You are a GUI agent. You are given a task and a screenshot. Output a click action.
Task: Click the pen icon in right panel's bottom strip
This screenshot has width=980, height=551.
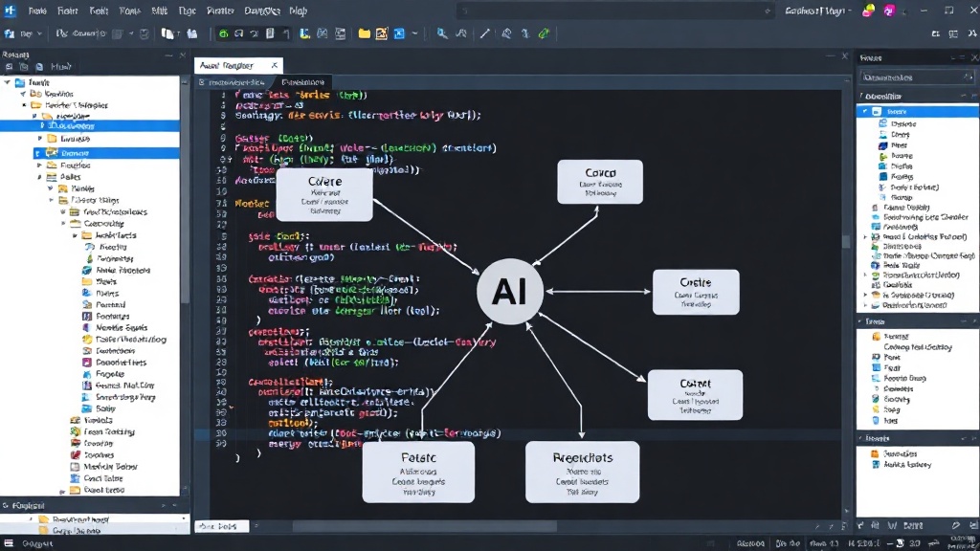956,525
